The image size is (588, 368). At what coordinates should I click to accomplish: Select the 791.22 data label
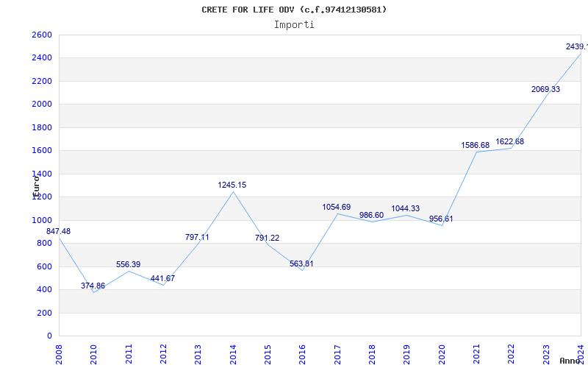pyautogui.click(x=267, y=238)
